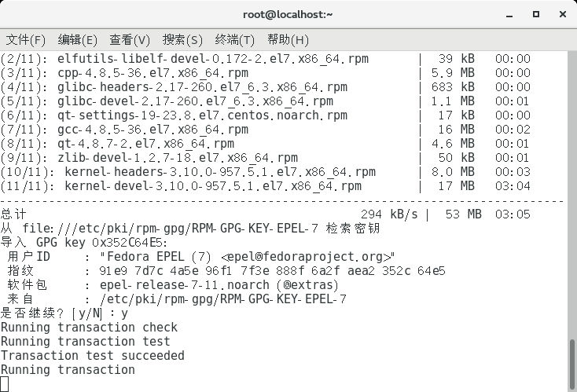Screen dimensions: 577x392
Task: Open the 帮助(H) menu
Action: tap(288, 40)
